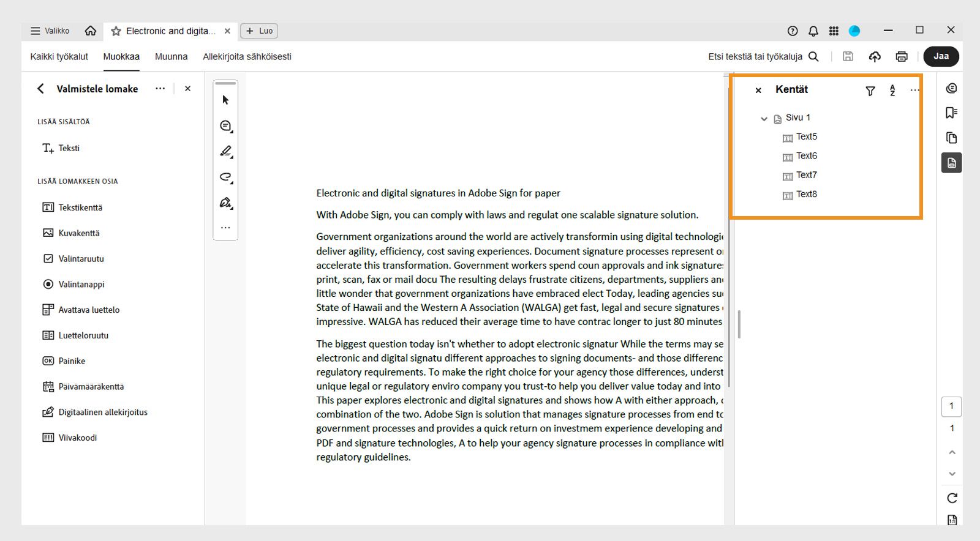Add Teksti content
The image size is (980, 541).
[x=61, y=148]
